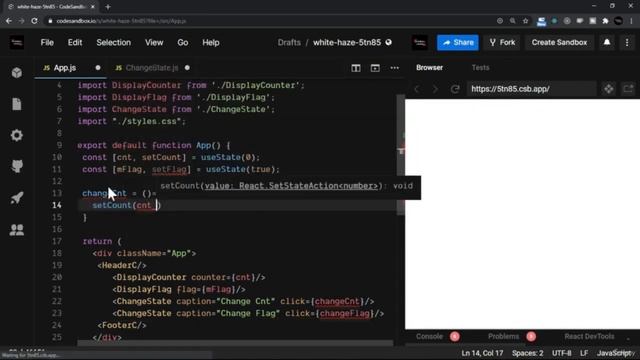Open the Go menu
This screenshot has width=640, height=360.
point(182,42)
